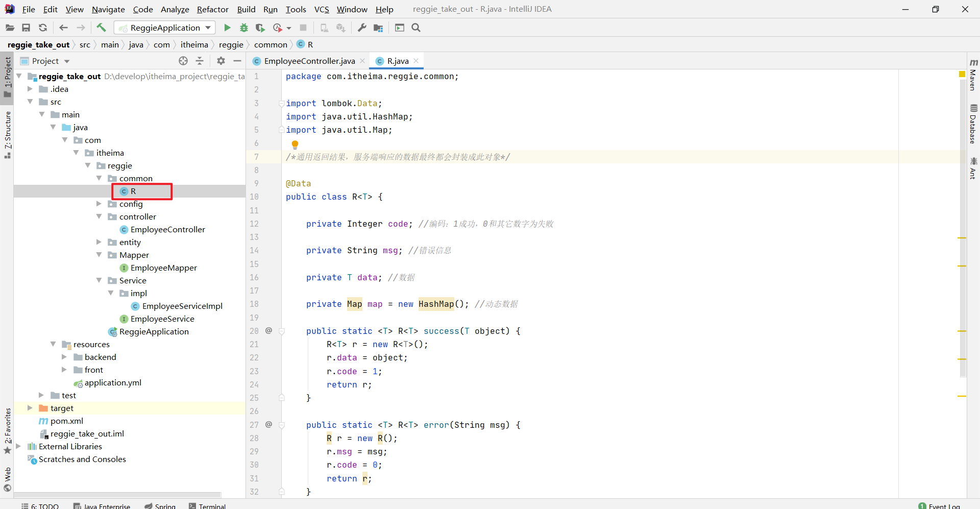This screenshot has height=509, width=980.
Task: Collapse all in Project panel
Action: click(x=200, y=61)
